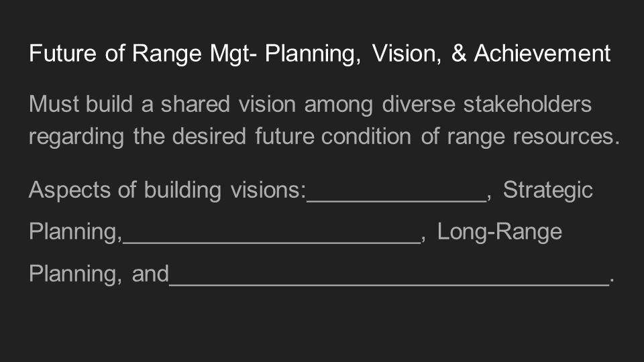Click the phrase 'Must build' at paragraph start

(81, 104)
